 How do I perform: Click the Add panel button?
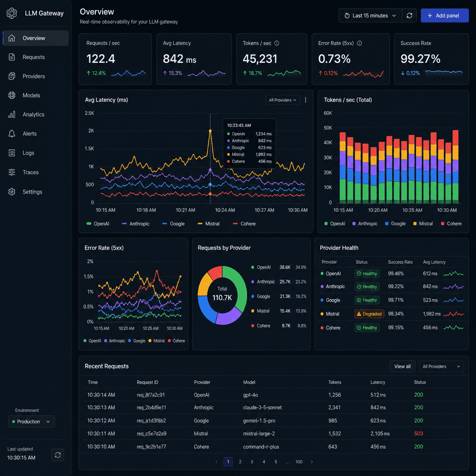click(x=444, y=15)
